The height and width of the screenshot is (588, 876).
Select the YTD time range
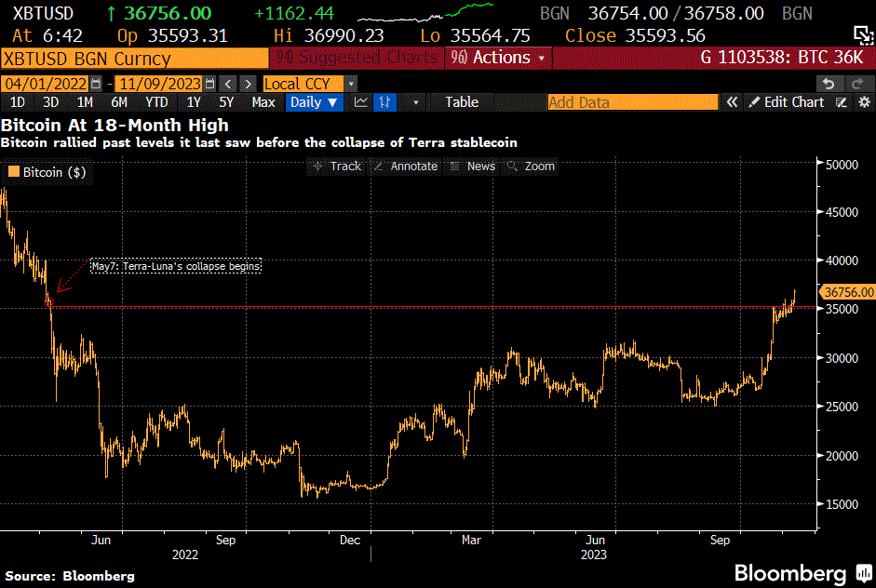(156, 102)
